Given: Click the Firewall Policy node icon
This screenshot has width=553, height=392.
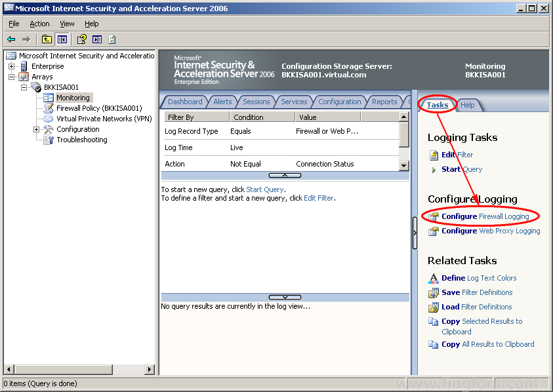Looking at the screenshot, I should [x=49, y=108].
